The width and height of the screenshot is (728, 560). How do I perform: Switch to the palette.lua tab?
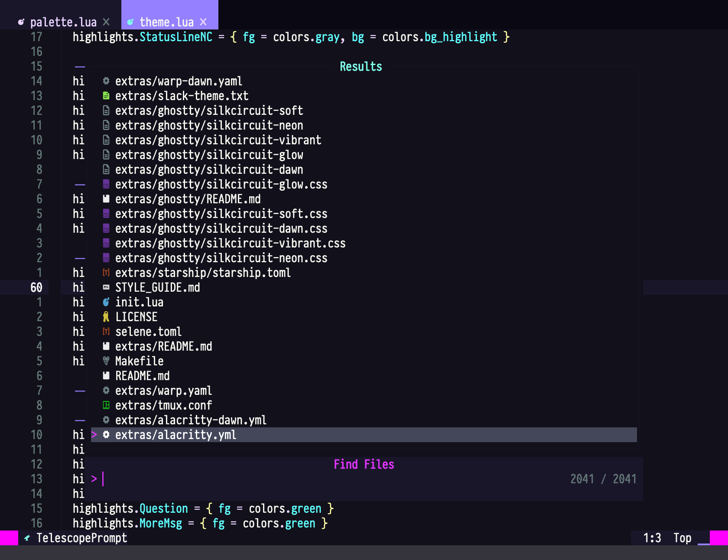(63, 22)
